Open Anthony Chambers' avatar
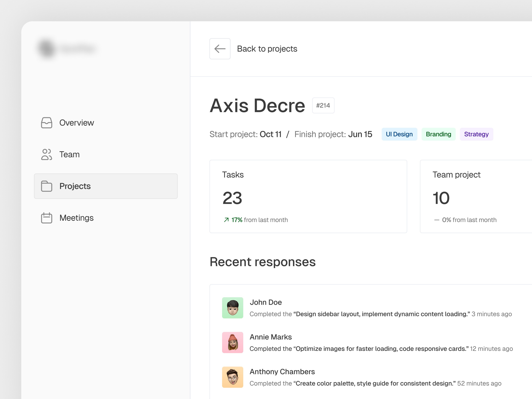This screenshot has height=399, width=532. pos(233,377)
